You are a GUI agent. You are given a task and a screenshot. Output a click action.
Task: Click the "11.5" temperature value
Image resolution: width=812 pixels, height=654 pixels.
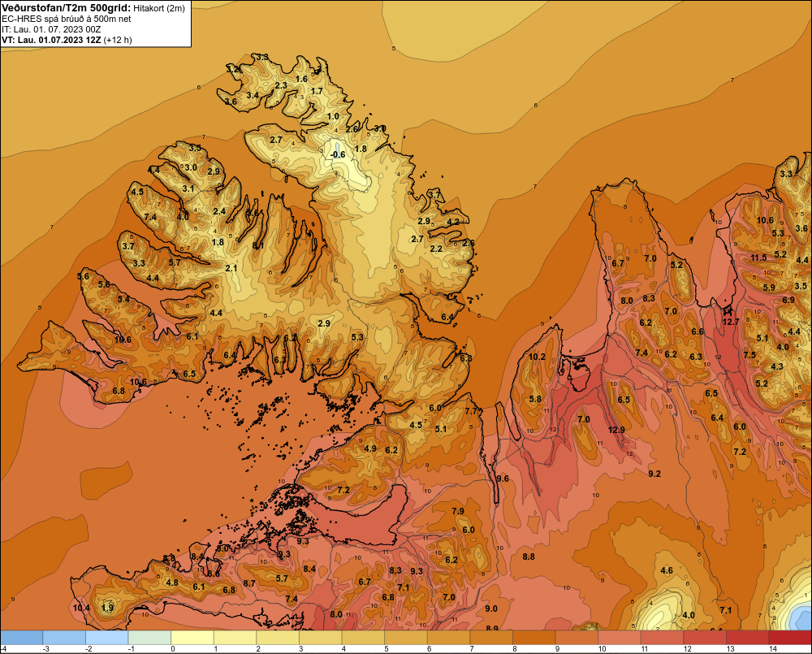pyautogui.click(x=758, y=258)
